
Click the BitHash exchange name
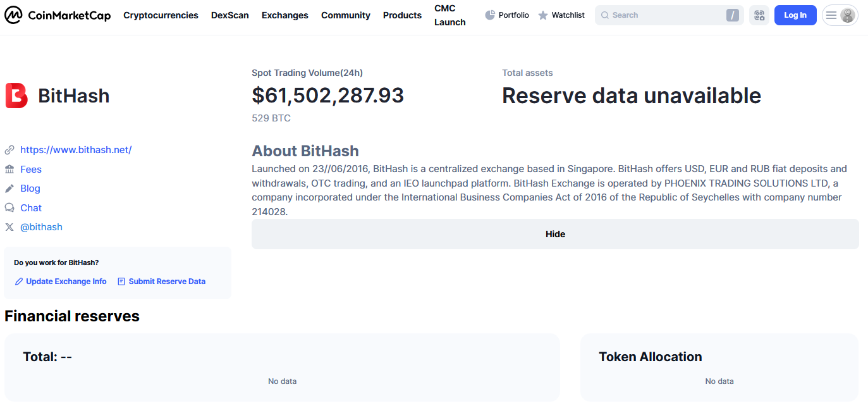[74, 96]
